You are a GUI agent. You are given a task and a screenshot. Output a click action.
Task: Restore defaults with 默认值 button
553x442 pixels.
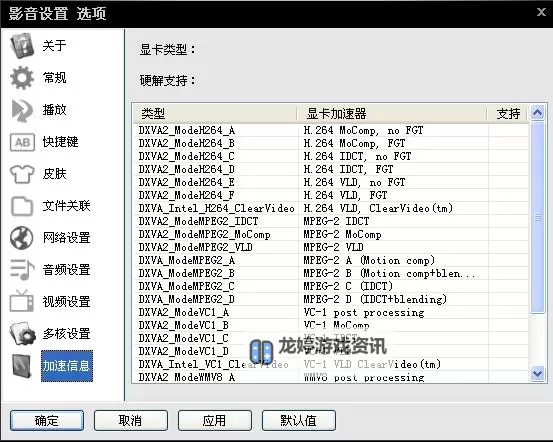(298, 420)
